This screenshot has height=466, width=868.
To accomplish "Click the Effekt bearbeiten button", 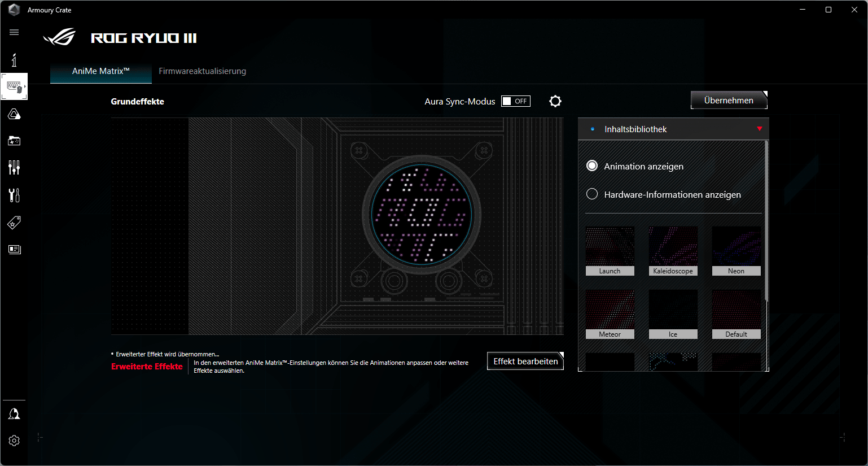I will (x=525, y=362).
